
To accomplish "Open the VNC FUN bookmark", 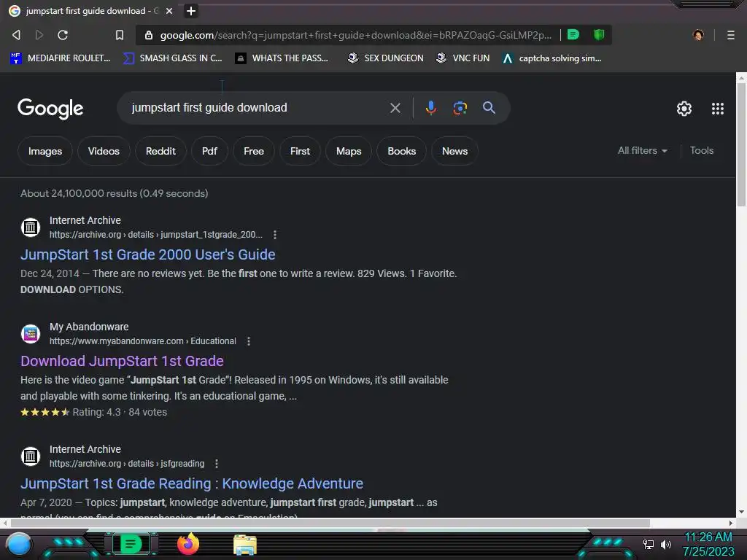I will [463, 58].
